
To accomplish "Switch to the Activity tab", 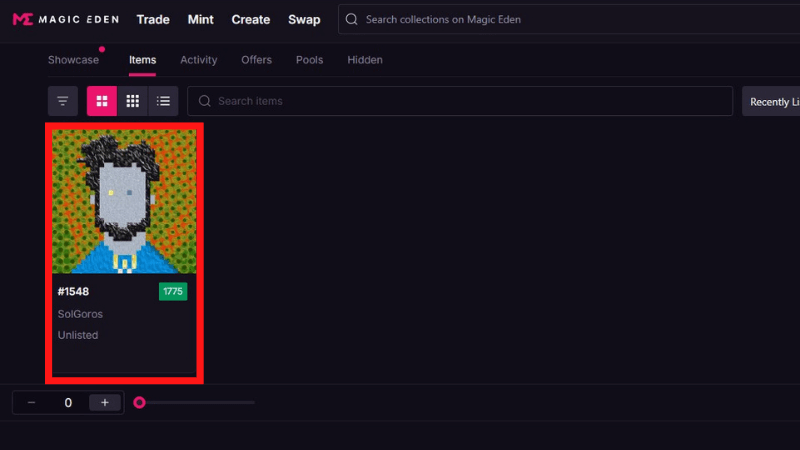I will click(x=198, y=60).
